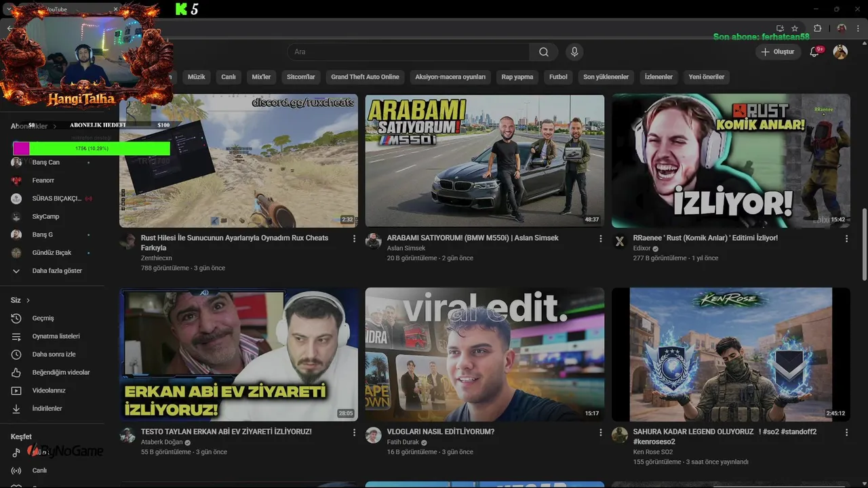
Task: Click the Oynatma listeleri playlist icon
Action: [x=16, y=337]
